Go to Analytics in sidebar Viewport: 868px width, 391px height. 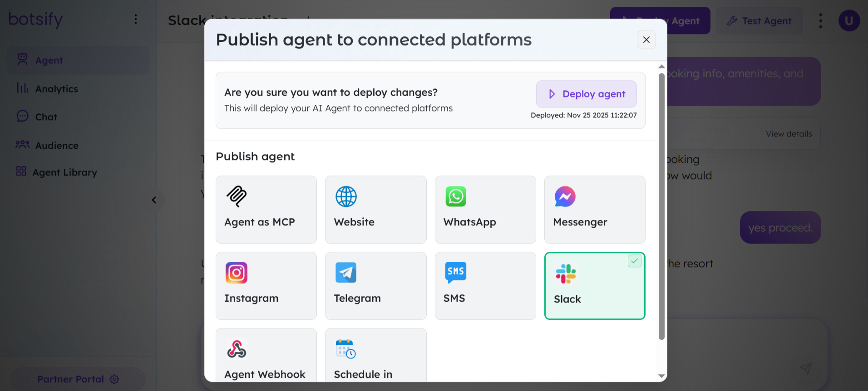click(56, 89)
